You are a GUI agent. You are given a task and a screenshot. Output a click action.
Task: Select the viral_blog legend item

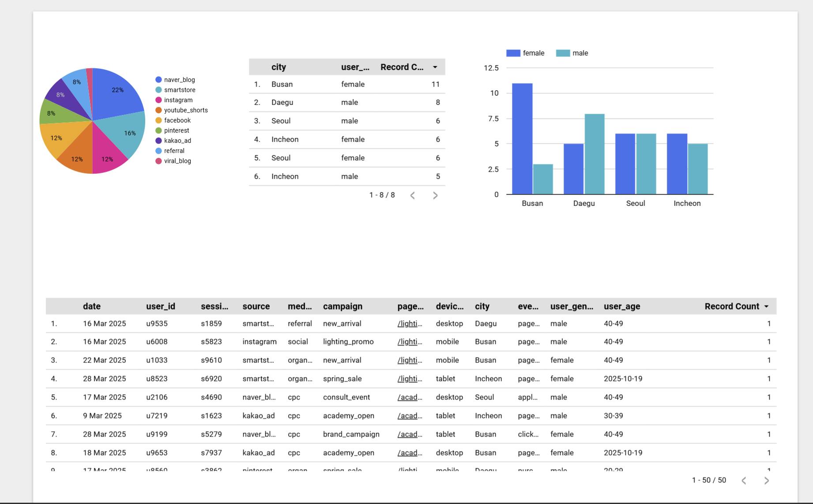tap(173, 161)
